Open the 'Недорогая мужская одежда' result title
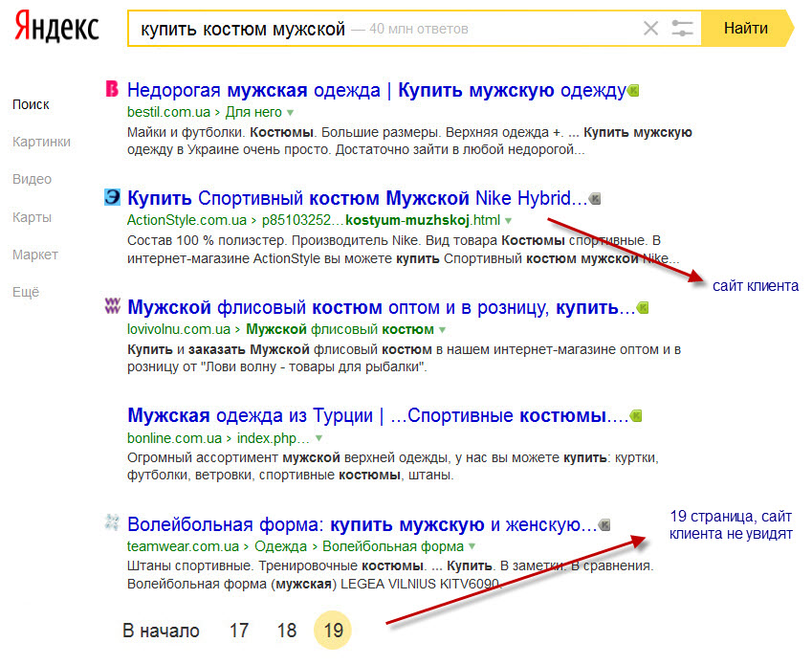This screenshot has height=665, width=812. point(377,90)
